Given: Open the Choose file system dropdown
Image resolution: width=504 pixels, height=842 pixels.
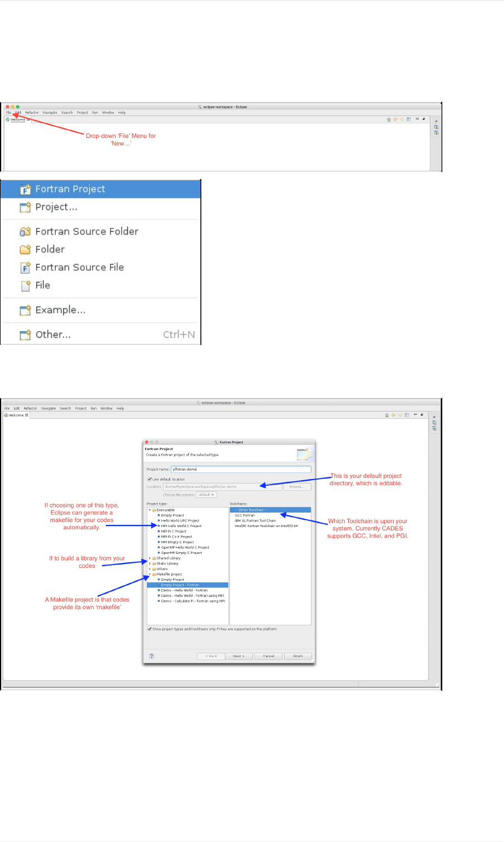Looking at the screenshot, I should coord(206,495).
